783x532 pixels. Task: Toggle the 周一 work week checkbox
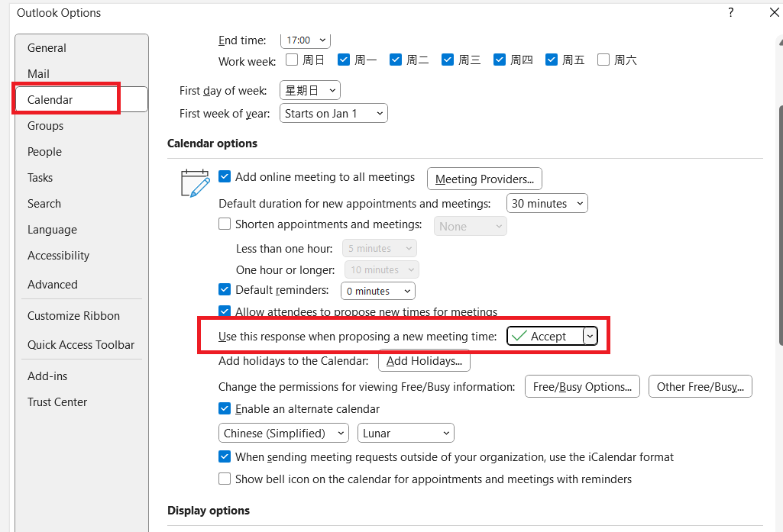coord(344,60)
